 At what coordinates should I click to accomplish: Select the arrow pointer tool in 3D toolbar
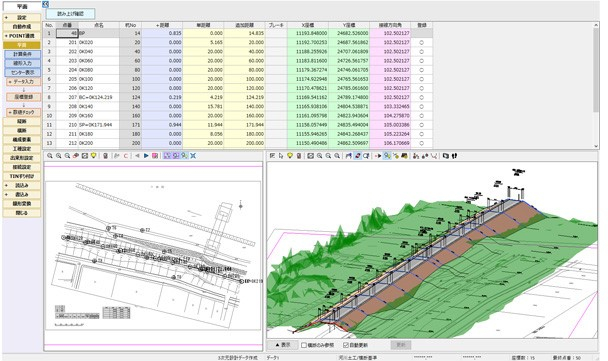point(281,156)
